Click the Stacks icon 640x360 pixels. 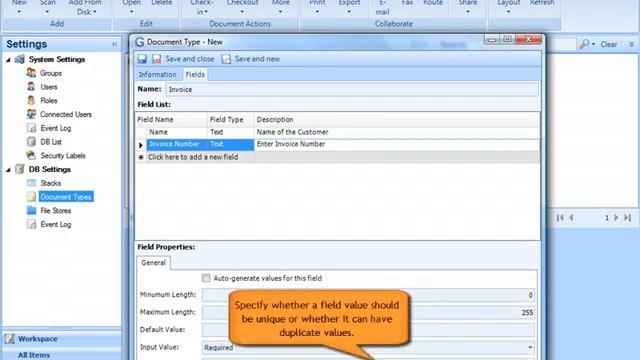[31, 183]
